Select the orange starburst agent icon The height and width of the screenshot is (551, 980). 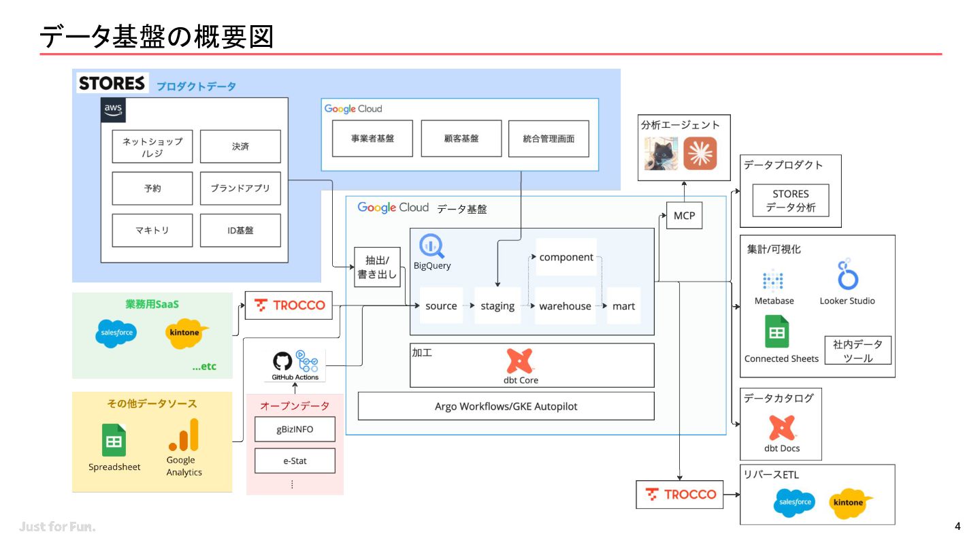point(700,154)
